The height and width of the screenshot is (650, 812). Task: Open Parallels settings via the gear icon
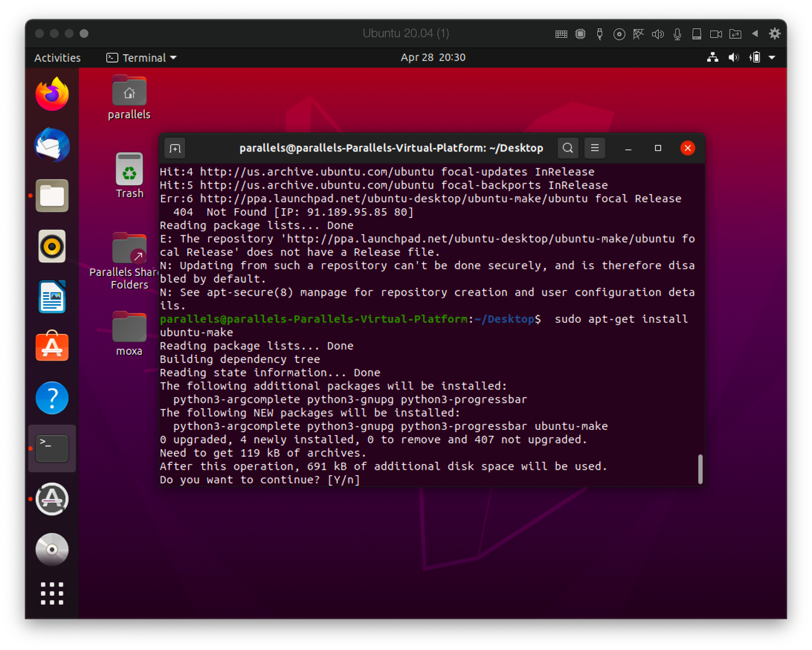775,34
